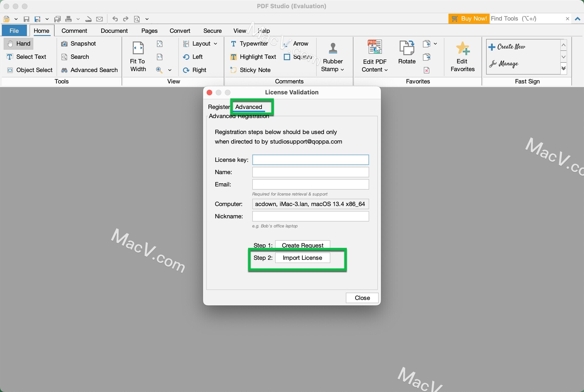Click the Save As icon with pencil
584x392 pixels.
pyautogui.click(x=37, y=19)
